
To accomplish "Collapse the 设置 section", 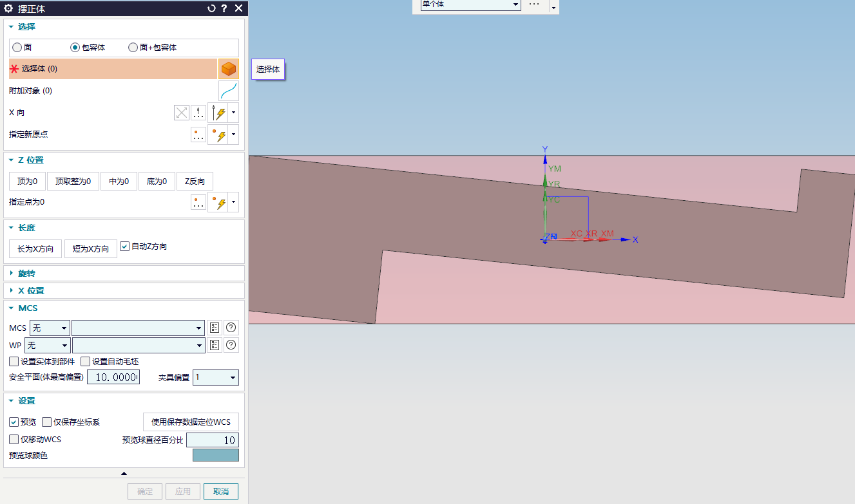I will coord(12,401).
